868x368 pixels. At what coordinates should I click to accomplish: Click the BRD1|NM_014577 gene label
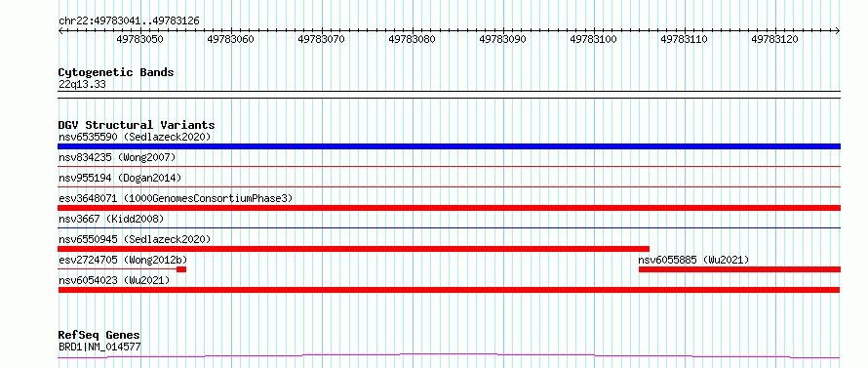(99, 347)
